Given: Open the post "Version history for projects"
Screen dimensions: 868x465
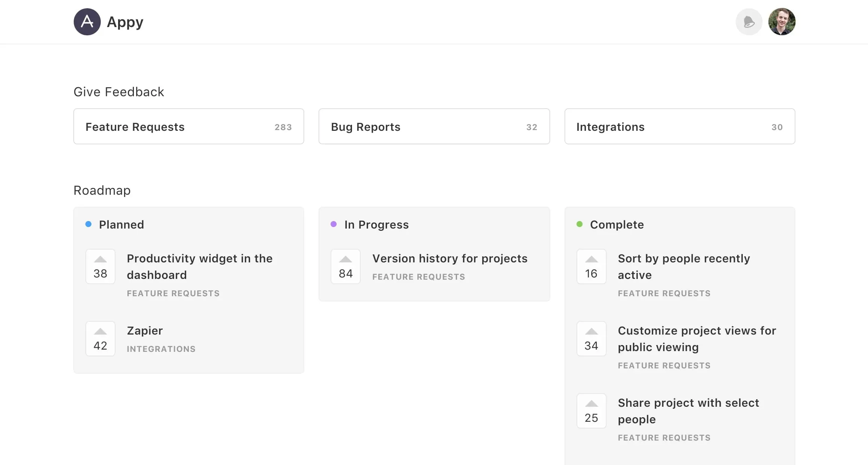Looking at the screenshot, I should tap(449, 258).
